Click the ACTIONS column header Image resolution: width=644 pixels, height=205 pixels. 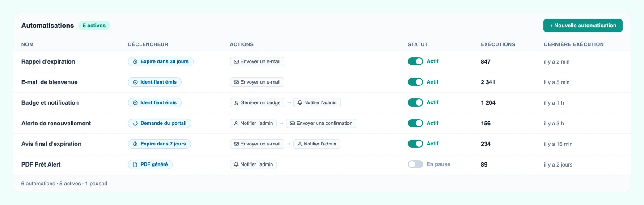pos(241,44)
